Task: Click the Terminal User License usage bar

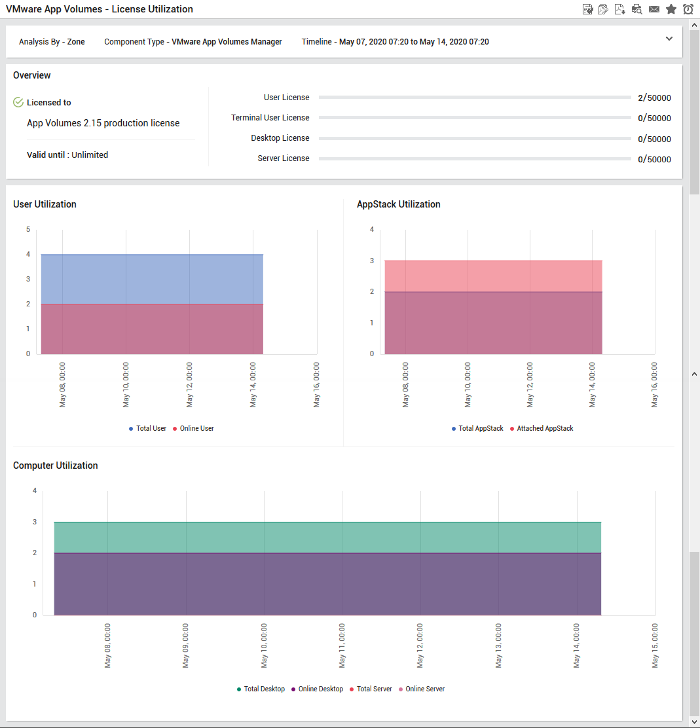Action: click(475, 118)
